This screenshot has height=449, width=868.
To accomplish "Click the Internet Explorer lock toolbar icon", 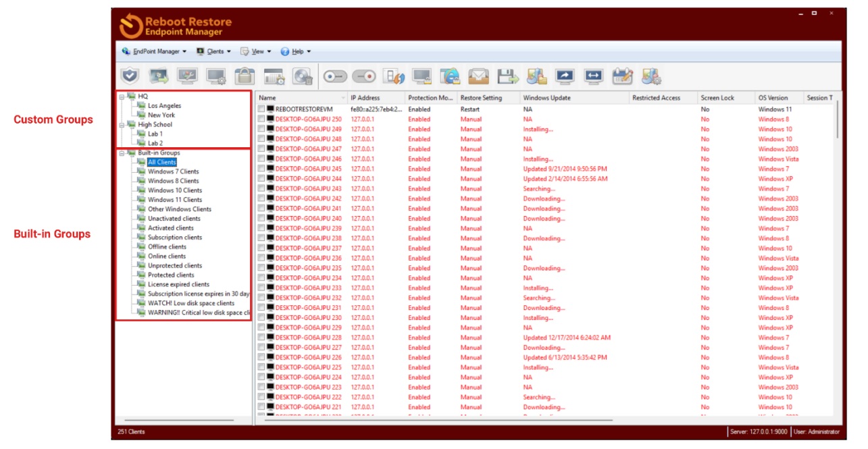I will pyautogui.click(x=450, y=76).
